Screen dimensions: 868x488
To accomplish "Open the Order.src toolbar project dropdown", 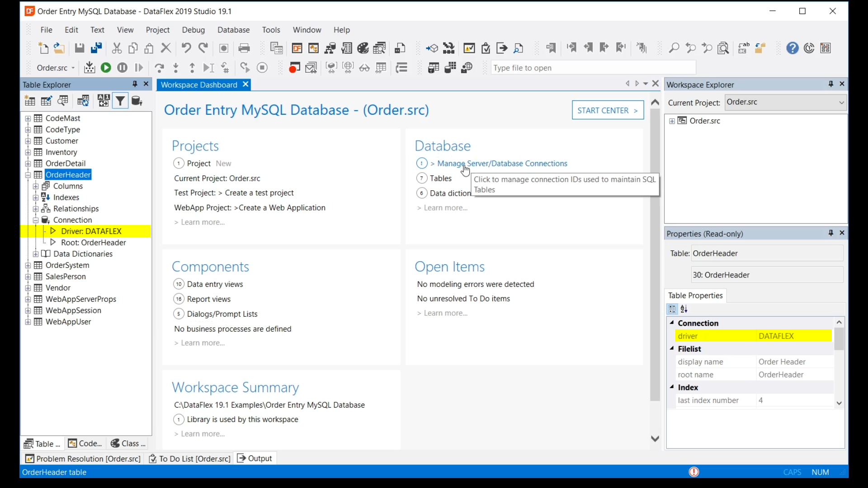I will coord(72,68).
